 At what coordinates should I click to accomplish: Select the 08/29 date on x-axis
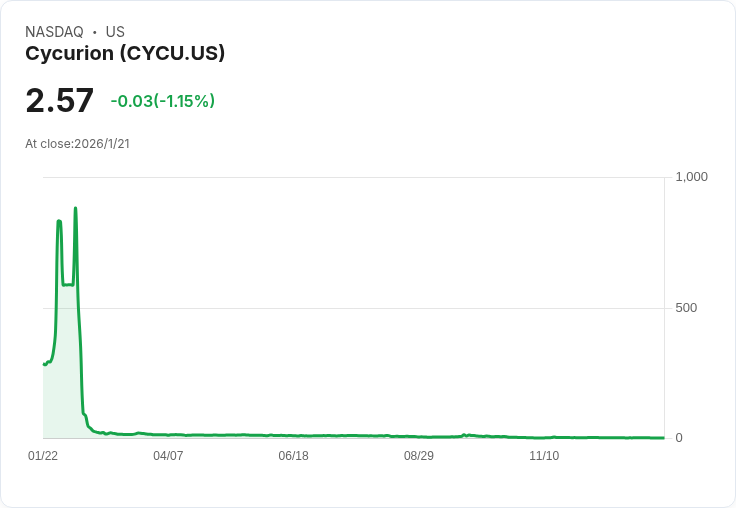tap(419, 455)
